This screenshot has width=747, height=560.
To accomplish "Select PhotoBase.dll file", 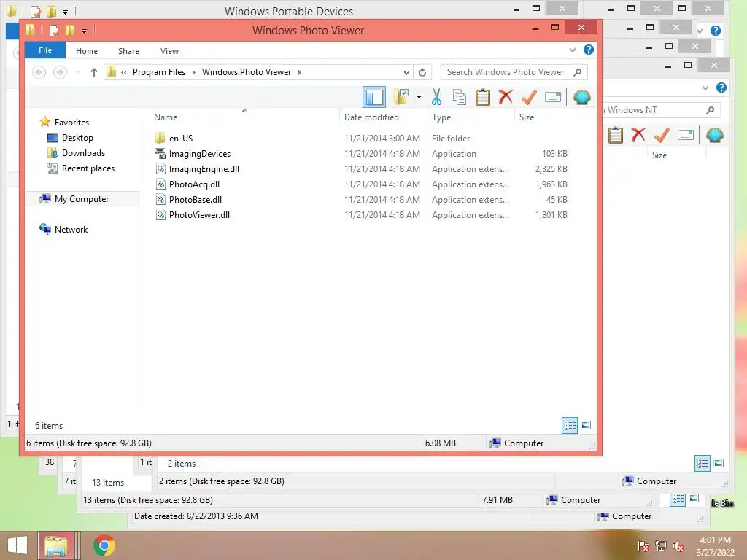I will [x=196, y=199].
